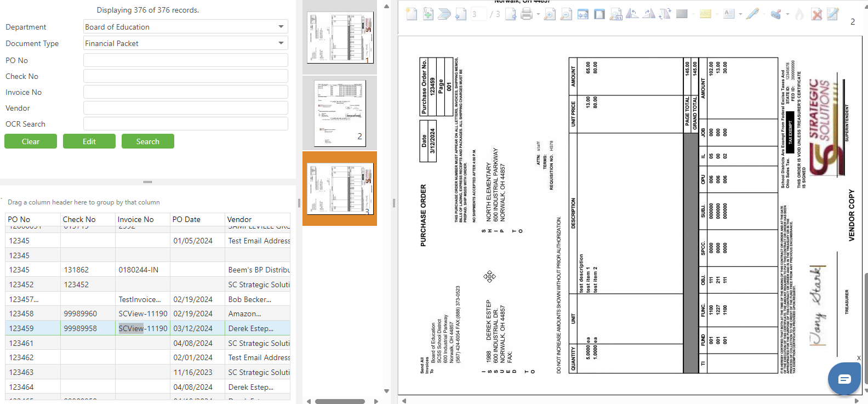Screen dimensions: 868x404
Task: Sort by the Check No column header
Action: click(x=88, y=219)
